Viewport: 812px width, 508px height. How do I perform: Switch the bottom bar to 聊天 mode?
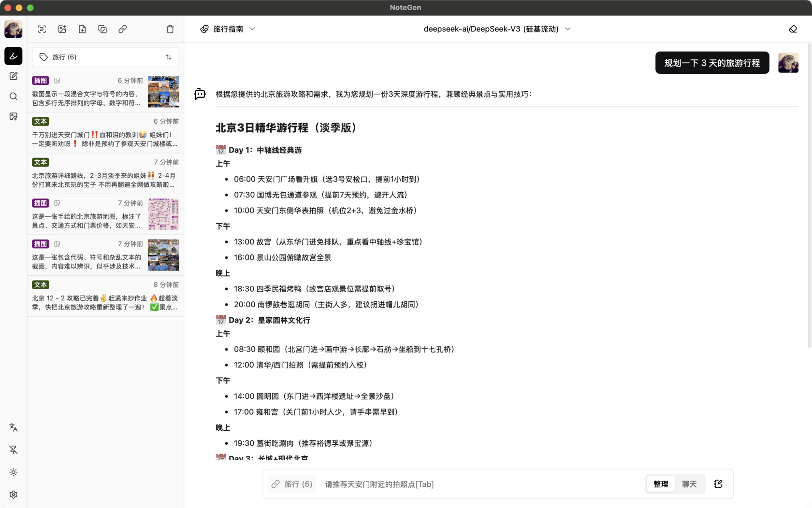click(x=690, y=484)
